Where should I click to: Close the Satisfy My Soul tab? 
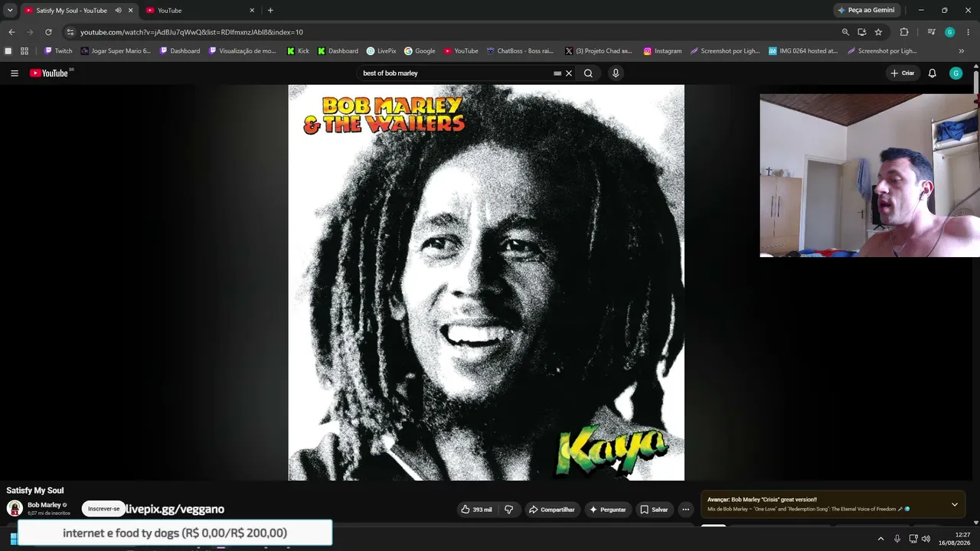click(x=131, y=11)
